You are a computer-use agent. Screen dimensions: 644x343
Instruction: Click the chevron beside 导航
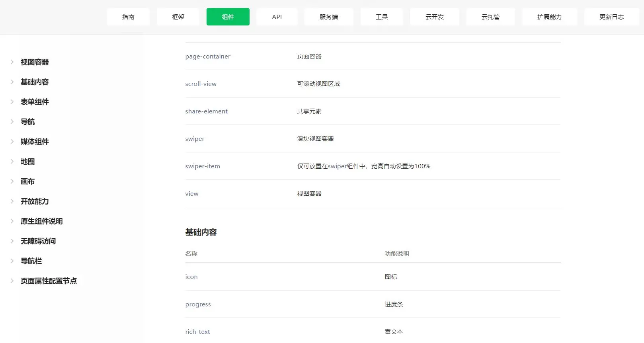pos(12,122)
